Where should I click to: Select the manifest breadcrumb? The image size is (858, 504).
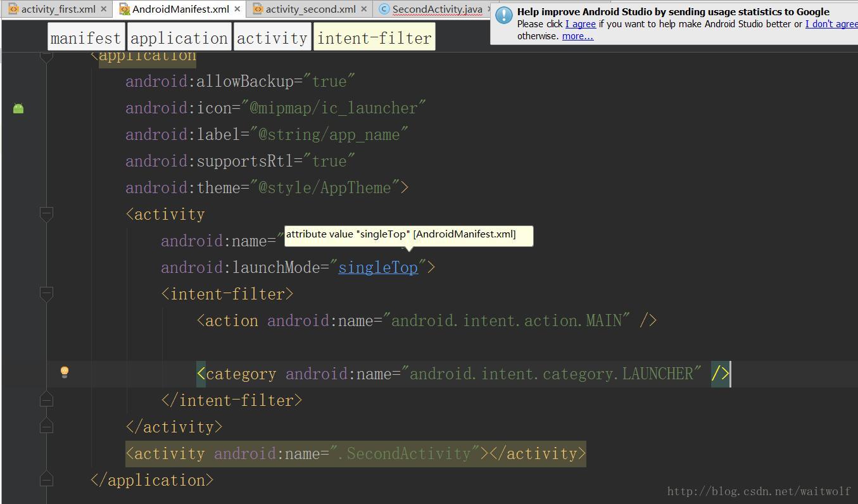pyautogui.click(x=86, y=38)
